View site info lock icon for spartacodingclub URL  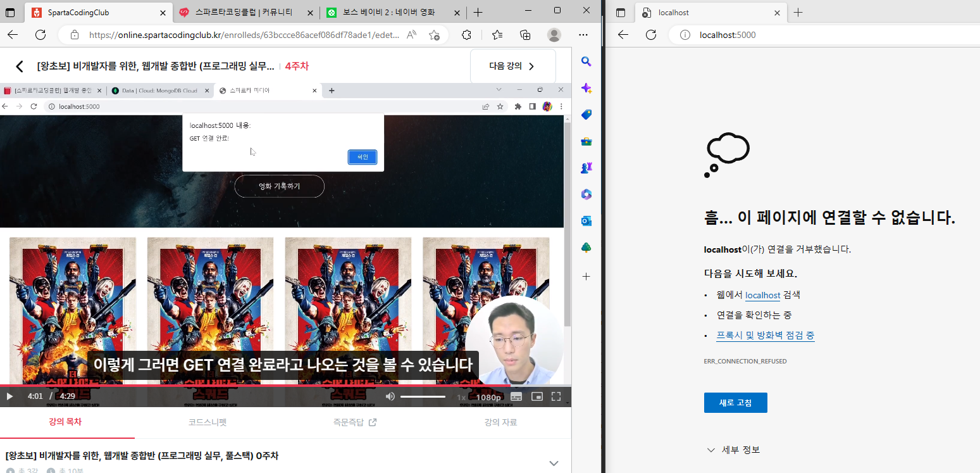click(x=75, y=35)
